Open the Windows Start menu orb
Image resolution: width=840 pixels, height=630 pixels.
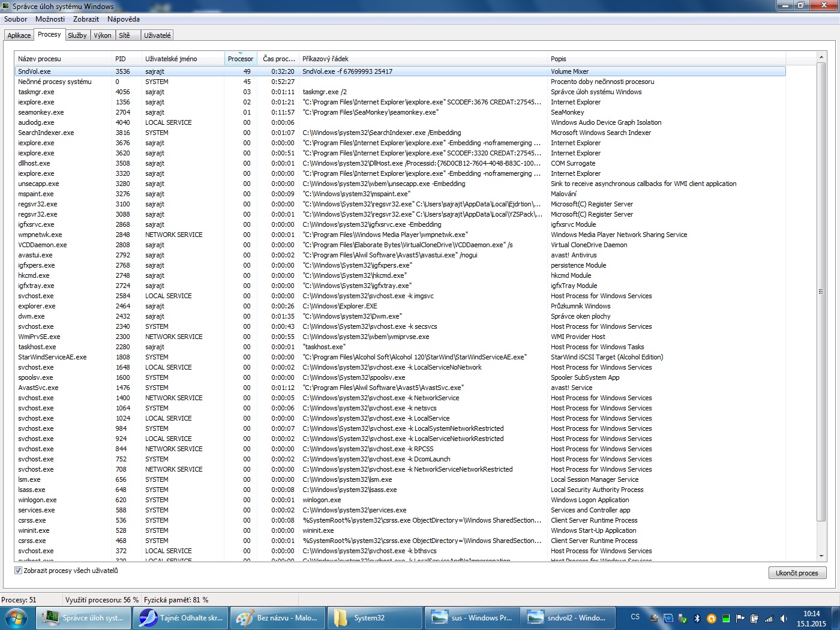pos(15,618)
